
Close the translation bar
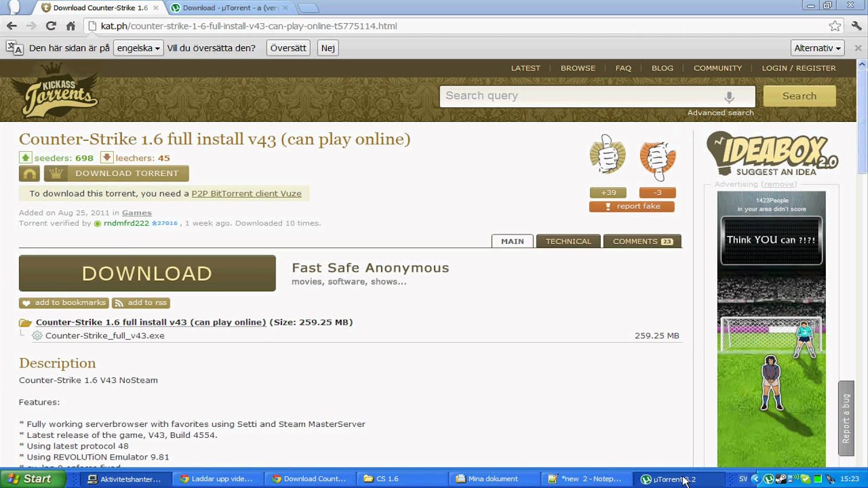(858, 48)
